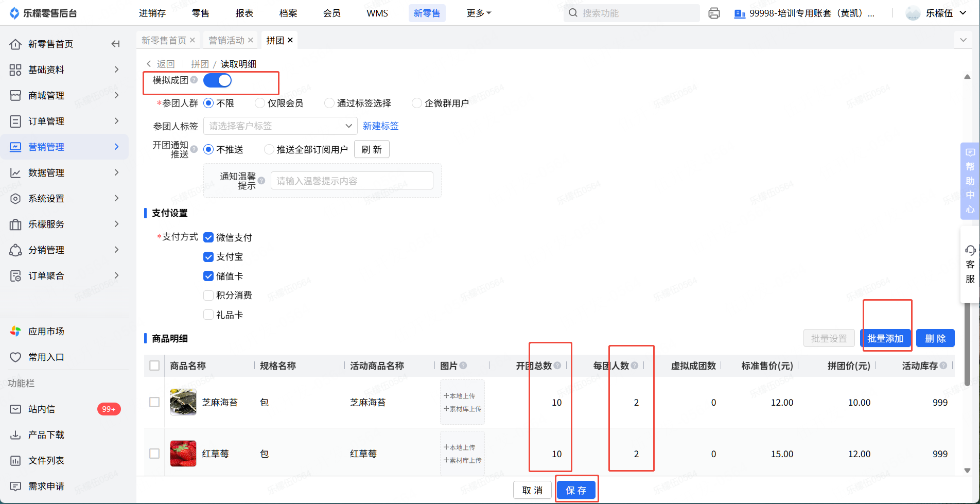The height and width of the screenshot is (504, 980).
Task: Click the 新建标签 link
Action: (x=381, y=126)
